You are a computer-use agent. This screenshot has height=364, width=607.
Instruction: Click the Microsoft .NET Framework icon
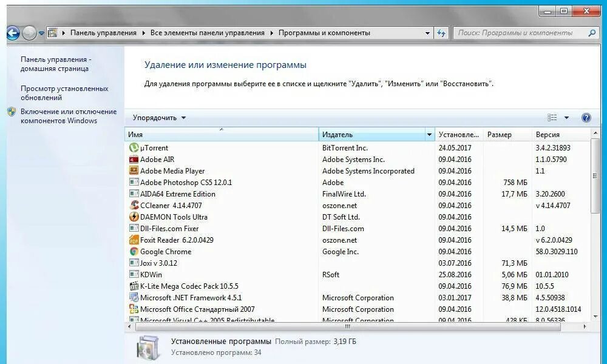(x=134, y=297)
